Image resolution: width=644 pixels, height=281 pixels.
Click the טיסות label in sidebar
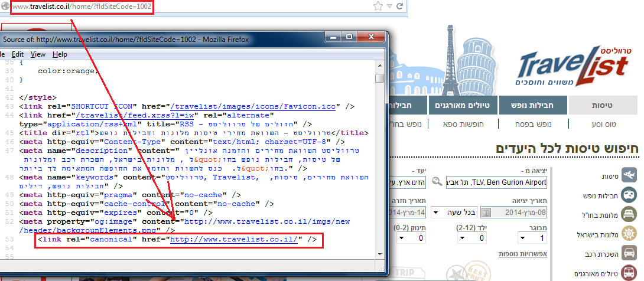point(609,177)
